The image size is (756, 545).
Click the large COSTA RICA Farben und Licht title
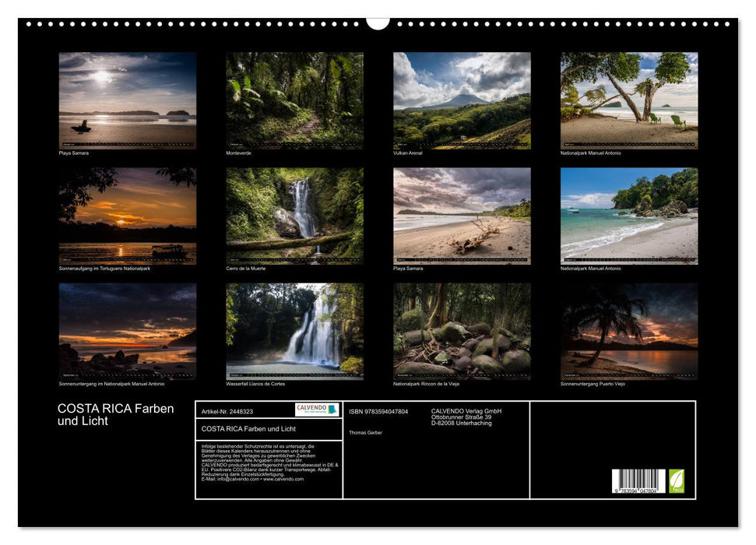[x=116, y=415]
